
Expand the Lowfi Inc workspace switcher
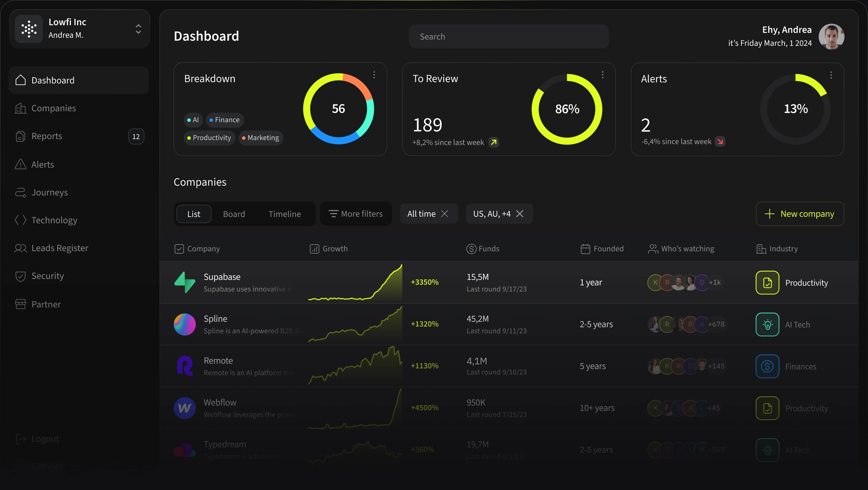coord(138,29)
